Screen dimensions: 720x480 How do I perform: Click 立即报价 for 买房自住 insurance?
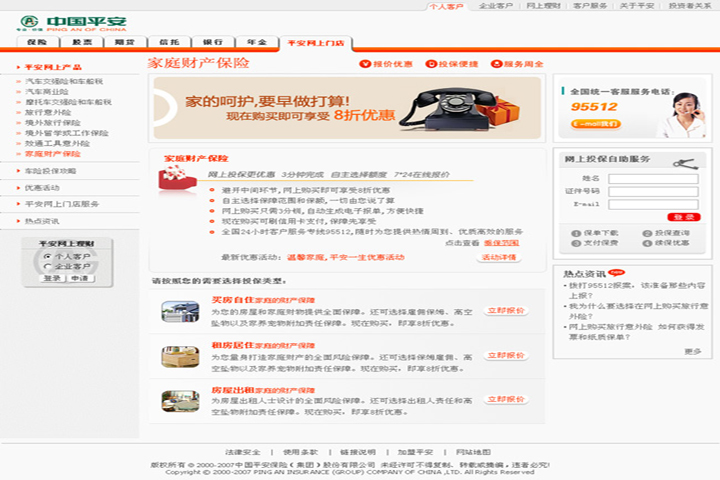pos(506,311)
